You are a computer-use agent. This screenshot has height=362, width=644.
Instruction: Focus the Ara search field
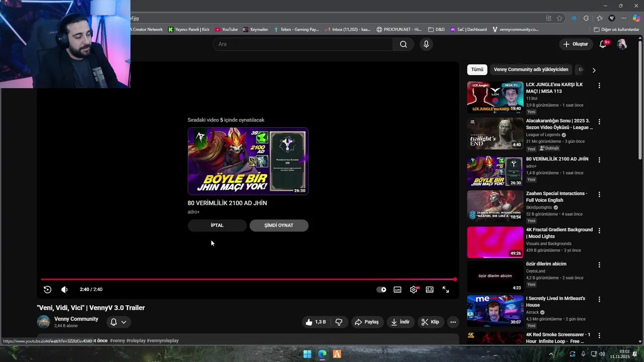pos(303,44)
